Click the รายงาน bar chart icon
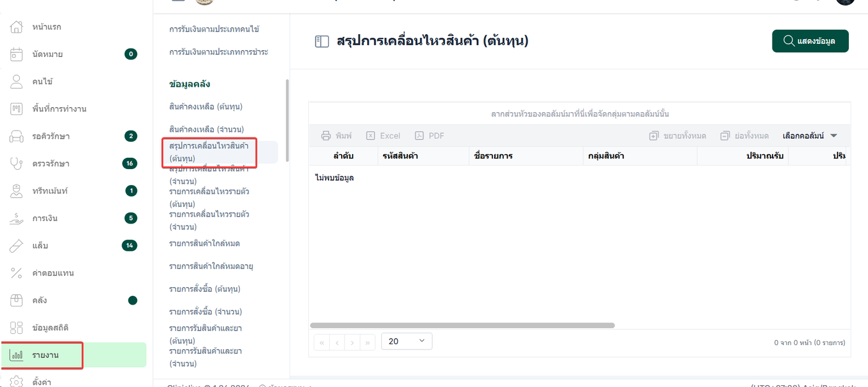 (x=17, y=355)
